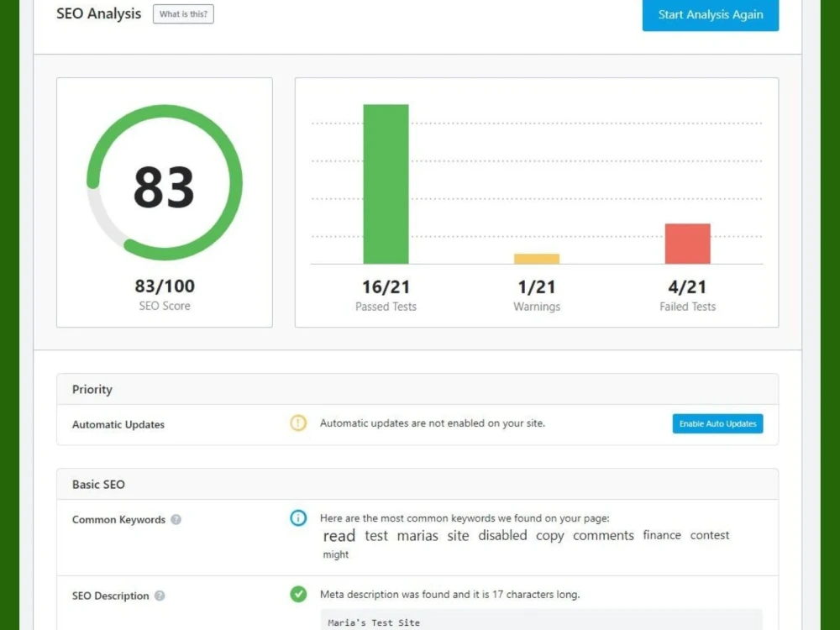Enable Auto Updates button

(717, 423)
